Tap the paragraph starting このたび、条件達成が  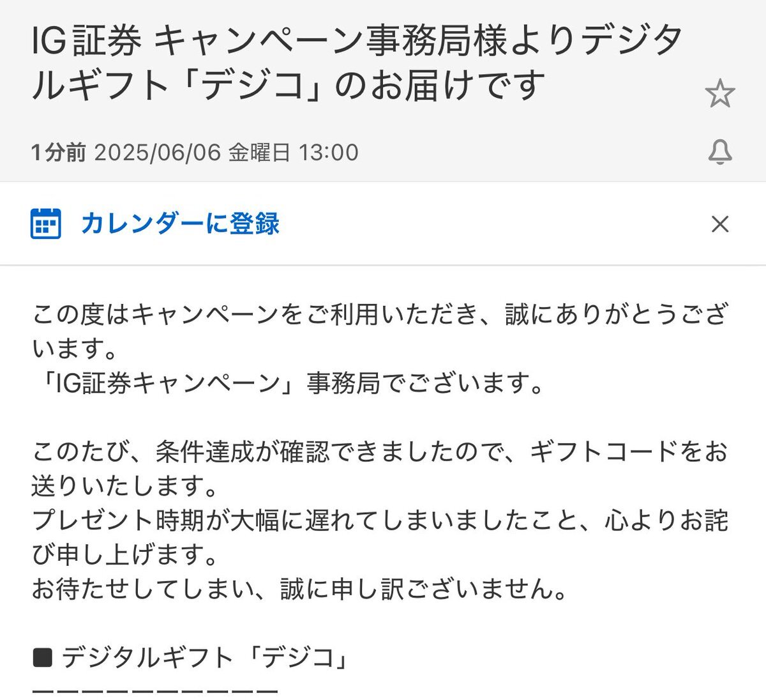[x=380, y=468]
